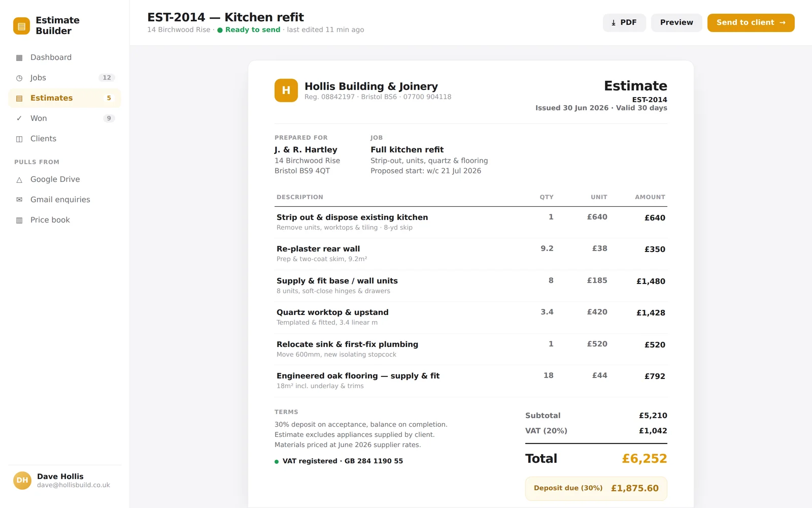Click the DESCRIPTION column header

click(x=300, y=197)
